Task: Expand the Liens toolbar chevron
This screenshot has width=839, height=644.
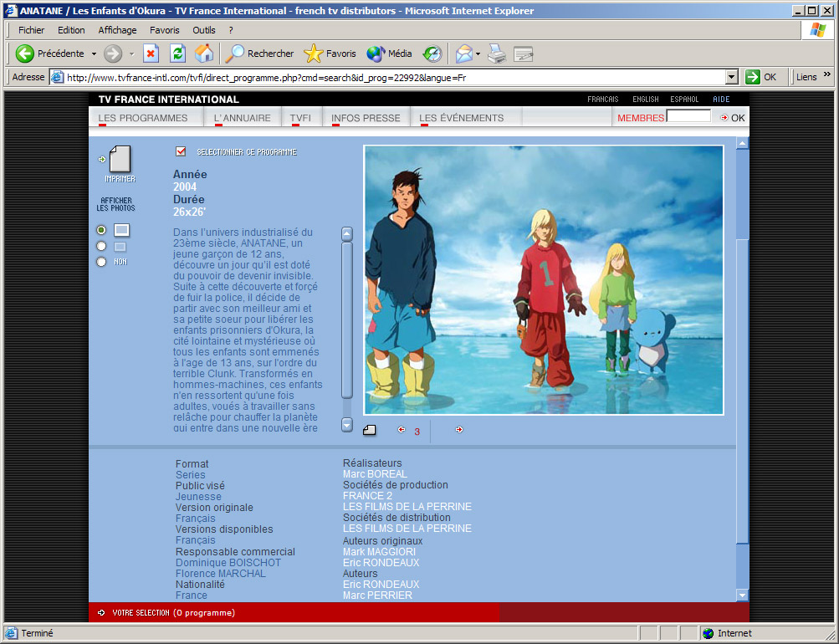Action: pyautogui.click(x=827, y=74)
